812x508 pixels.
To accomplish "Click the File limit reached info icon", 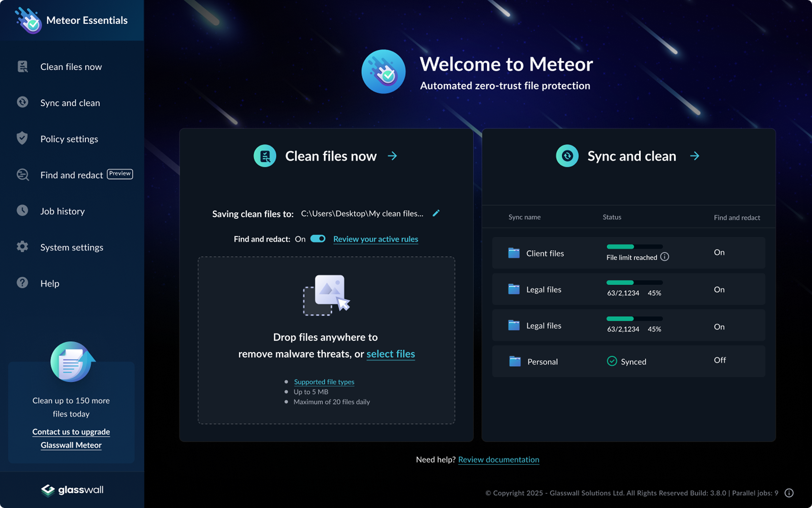I will (x=665, y=257).
